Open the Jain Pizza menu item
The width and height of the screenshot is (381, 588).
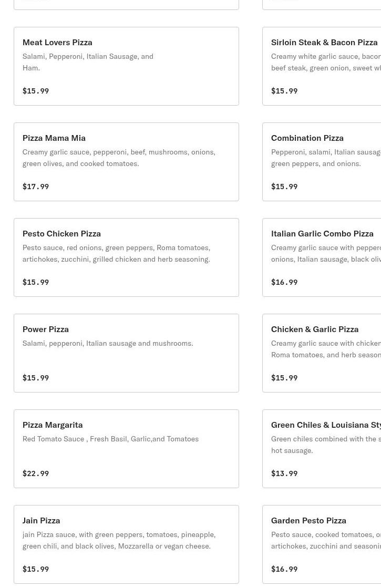(x=126, y=544)
